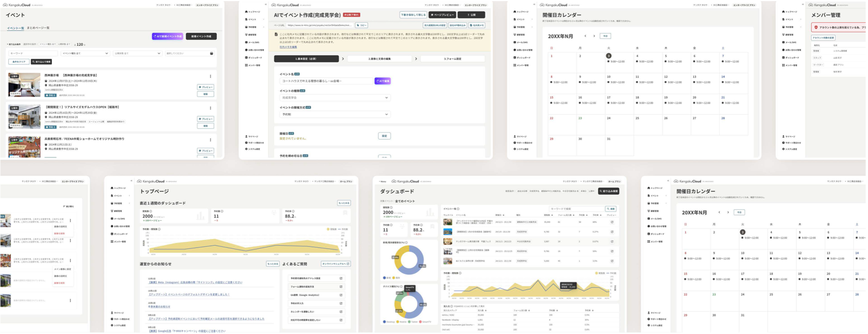
Task: Open the external link icon beside GA連携 (Google Analytics)
Action: tap(341, 295)
